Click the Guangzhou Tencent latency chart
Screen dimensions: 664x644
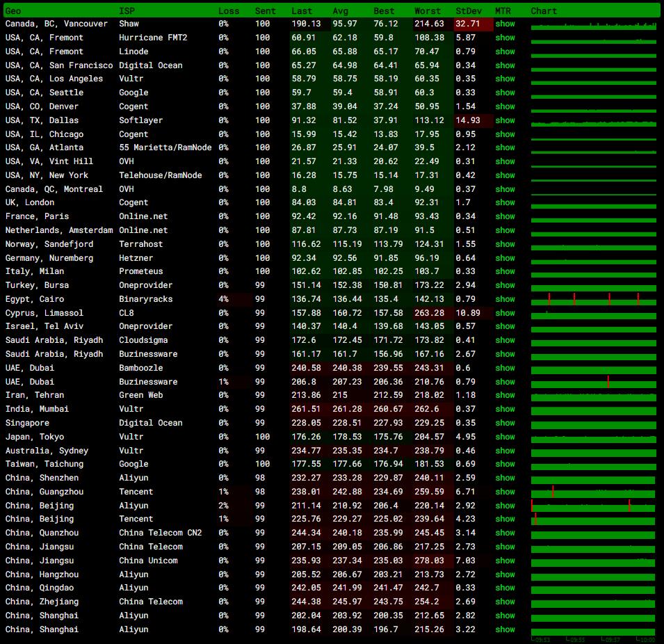pos(593,492)
